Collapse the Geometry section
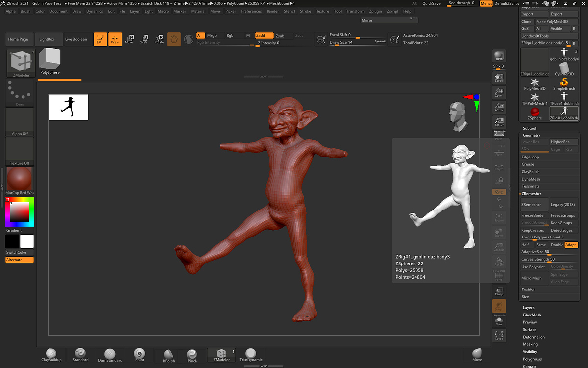 tap(531, 135)
